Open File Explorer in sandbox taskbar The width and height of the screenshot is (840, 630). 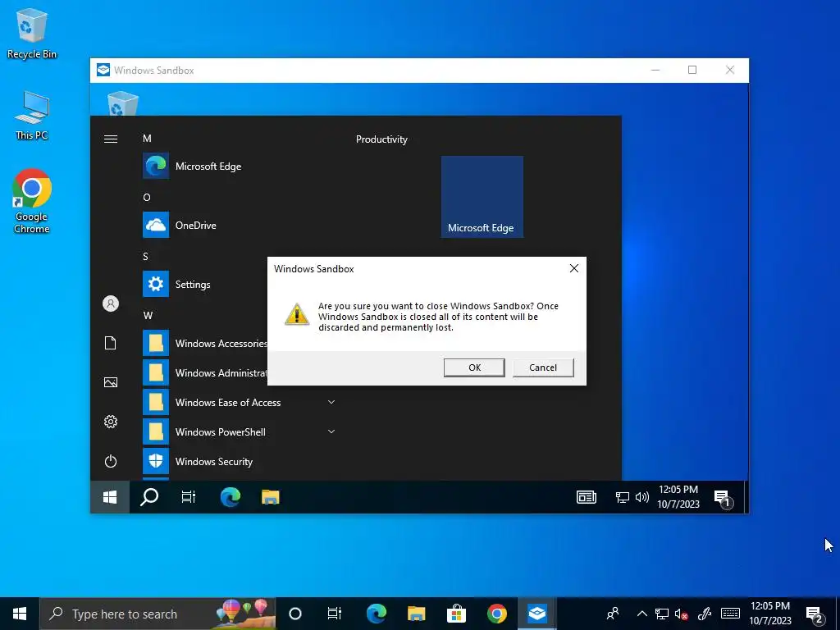[271, 497]
